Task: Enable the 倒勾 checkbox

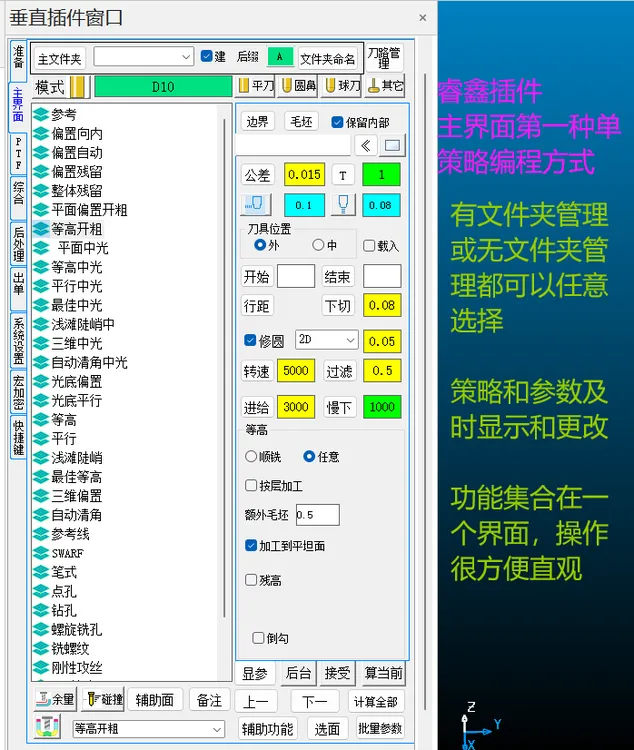Action: tap(258, 638)
